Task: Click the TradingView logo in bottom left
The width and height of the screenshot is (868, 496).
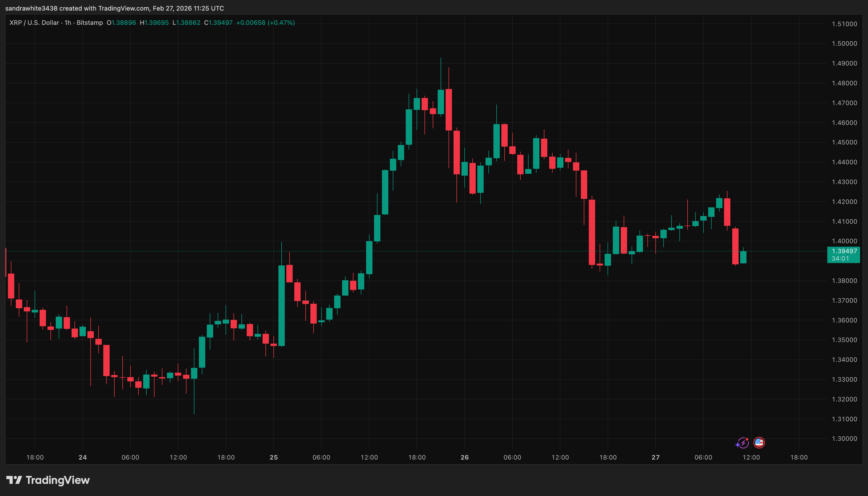Action: 48,480
